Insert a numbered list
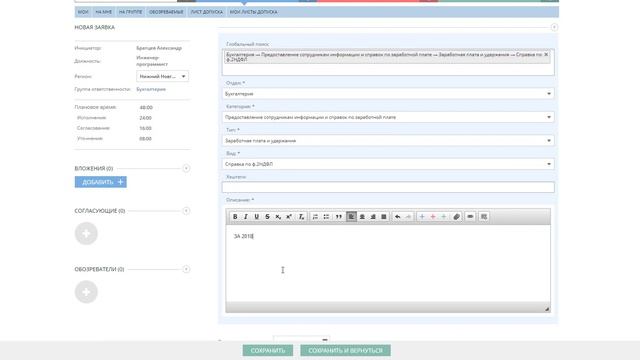Viewport: 640px width, 360px height. click(x=315, y=217)
